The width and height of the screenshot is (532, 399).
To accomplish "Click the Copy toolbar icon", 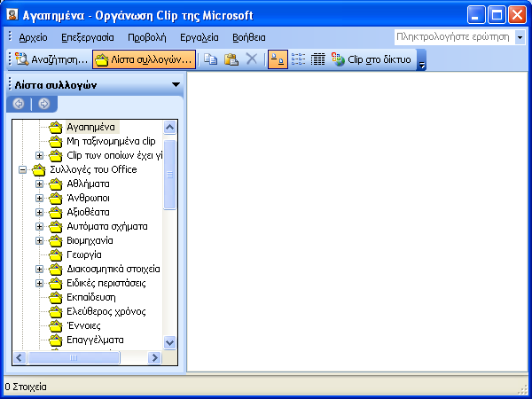I will tap(211, 59).
